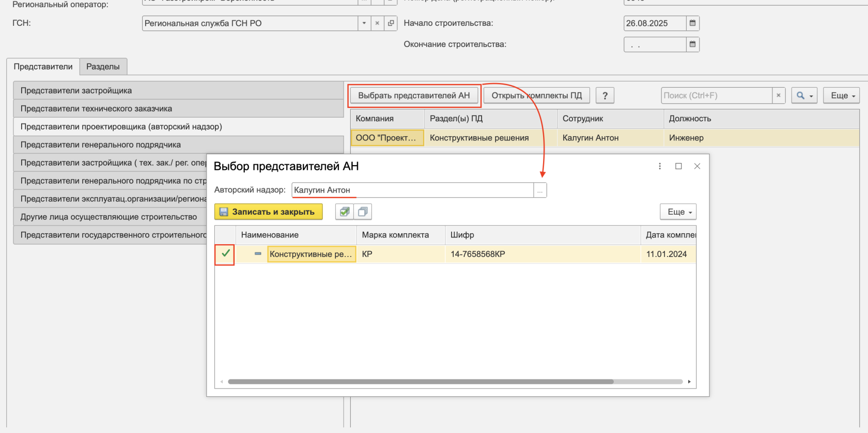Screen dimensions: 868x433
Task: Click Записать и закрыть button
Action: click(x=268, y=212)
